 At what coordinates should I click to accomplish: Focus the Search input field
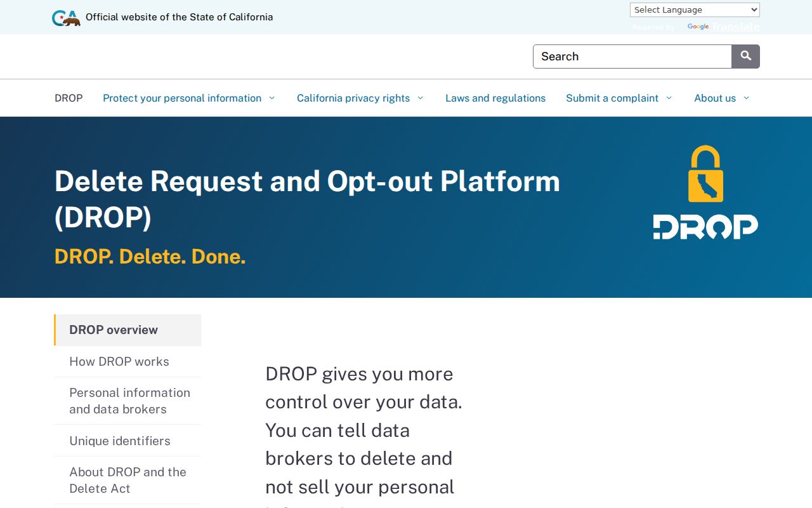click(x=632, y=57)
